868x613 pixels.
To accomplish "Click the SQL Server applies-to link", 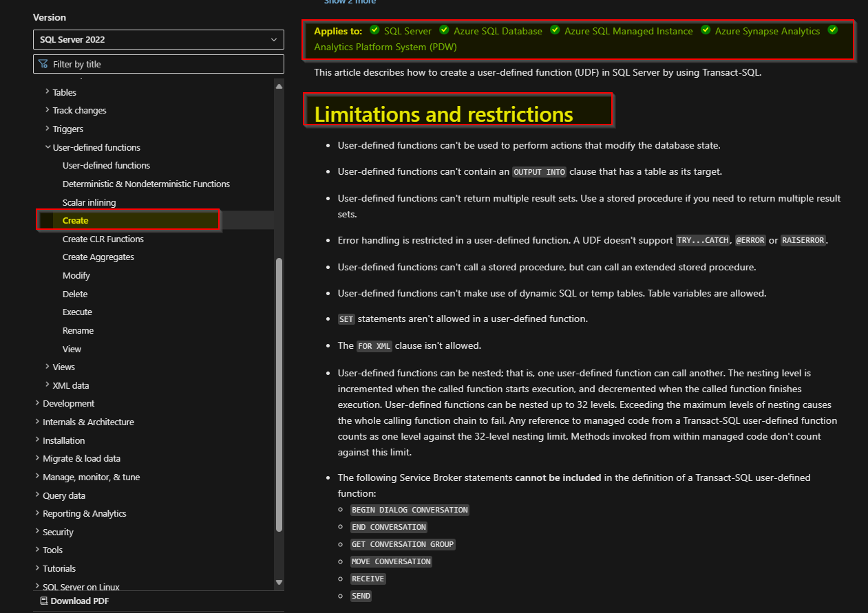I will point(408,31).
